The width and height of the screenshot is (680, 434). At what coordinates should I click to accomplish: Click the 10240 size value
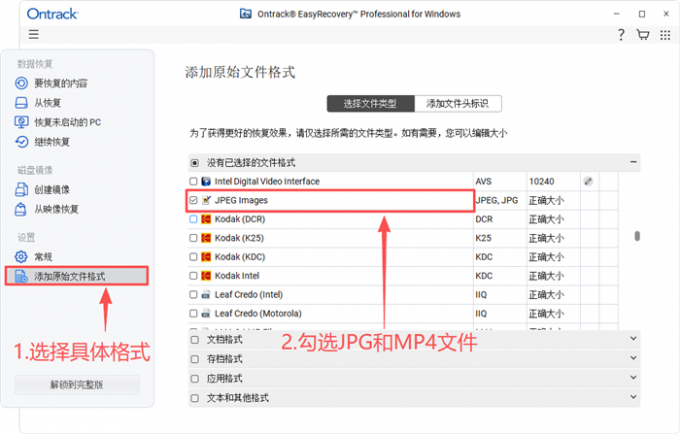point(541,181)
